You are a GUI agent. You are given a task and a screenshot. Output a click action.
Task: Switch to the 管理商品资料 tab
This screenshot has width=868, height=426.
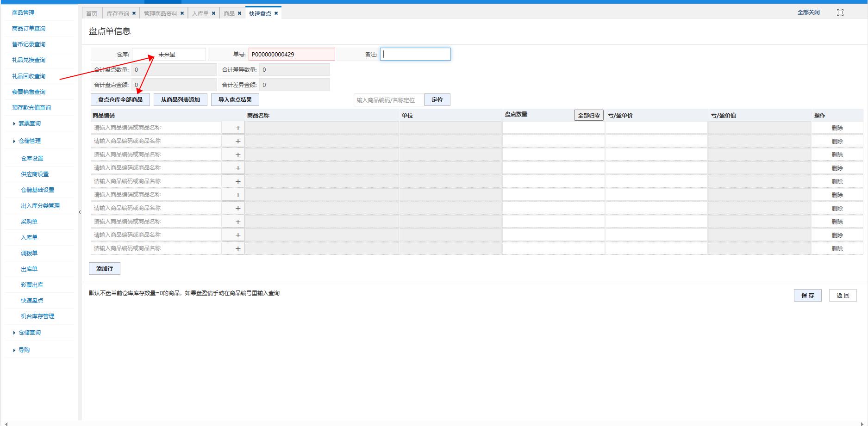tap(160, 13)
